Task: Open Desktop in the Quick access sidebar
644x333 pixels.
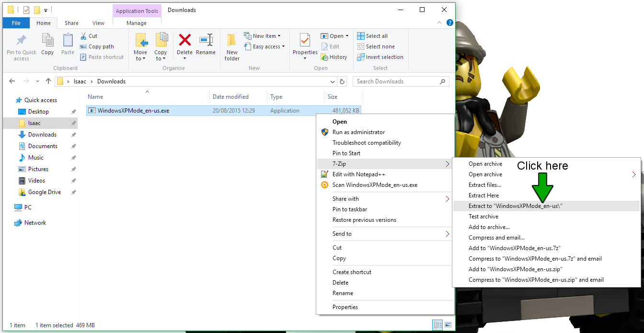Action: click(38, 112)
